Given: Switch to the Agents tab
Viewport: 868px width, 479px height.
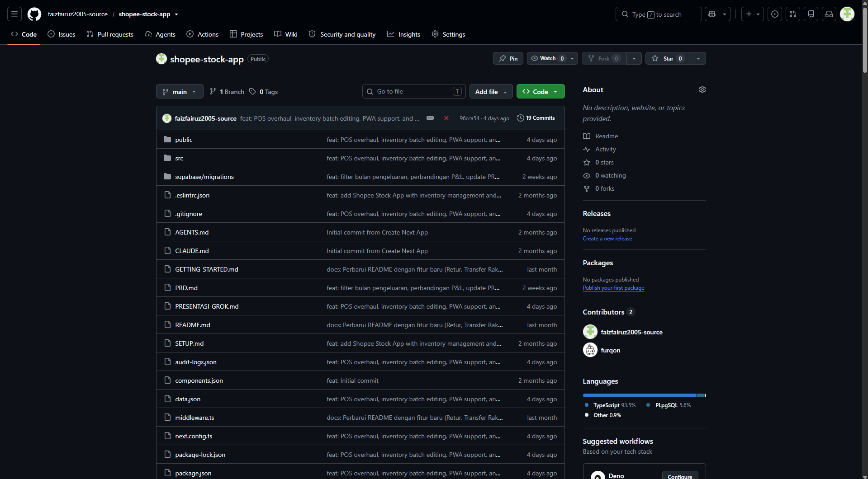Looking at the screenshot, I should (x=160, y=34).
